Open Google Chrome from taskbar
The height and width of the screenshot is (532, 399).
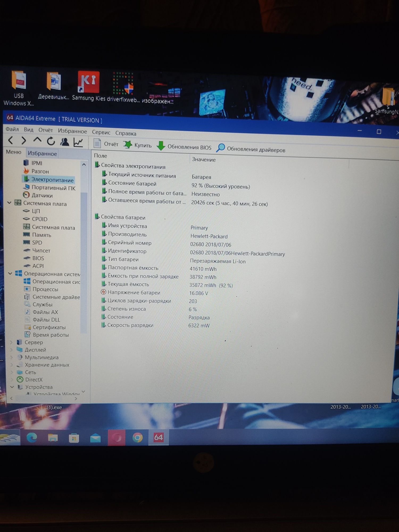click(x=138, y=438)
